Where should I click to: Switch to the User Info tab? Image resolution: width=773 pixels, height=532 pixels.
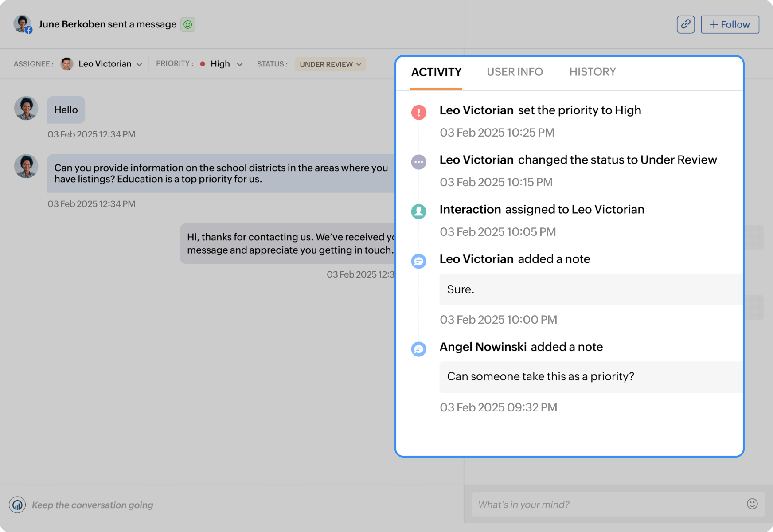[x=515, y=72]
